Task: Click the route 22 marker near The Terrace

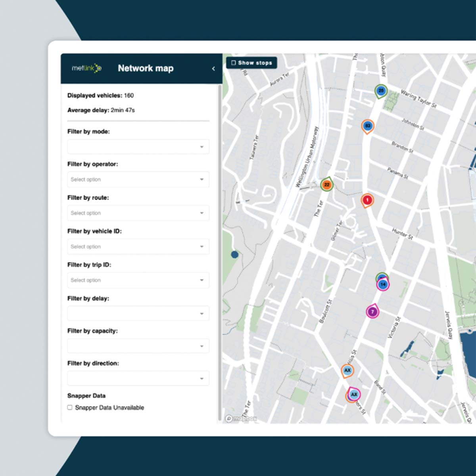Action: (326, 184)
